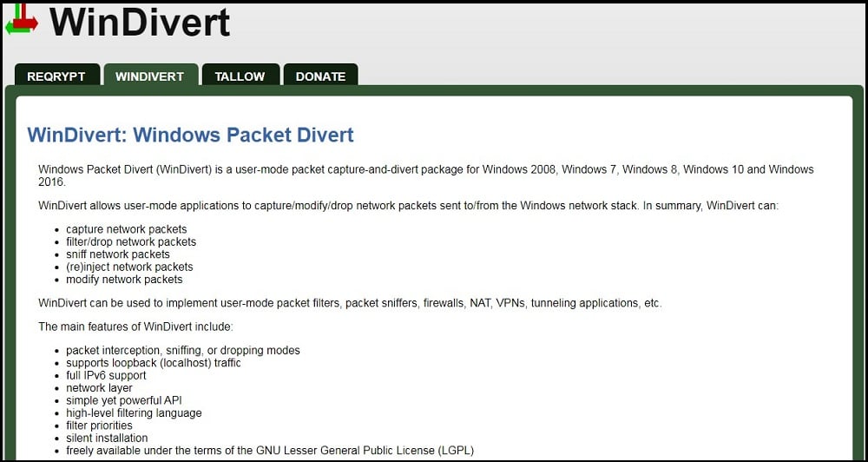Click the list item sniff network packets
This screenshot has height=462, width=868.
[118, 254]
